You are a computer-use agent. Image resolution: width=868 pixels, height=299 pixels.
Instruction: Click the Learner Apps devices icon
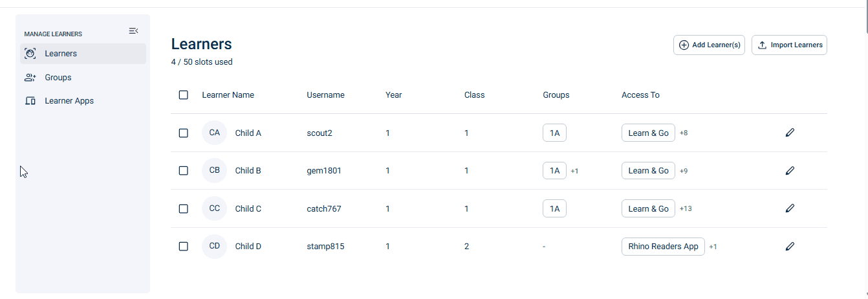pyautogui.click(x=30, y=101)
